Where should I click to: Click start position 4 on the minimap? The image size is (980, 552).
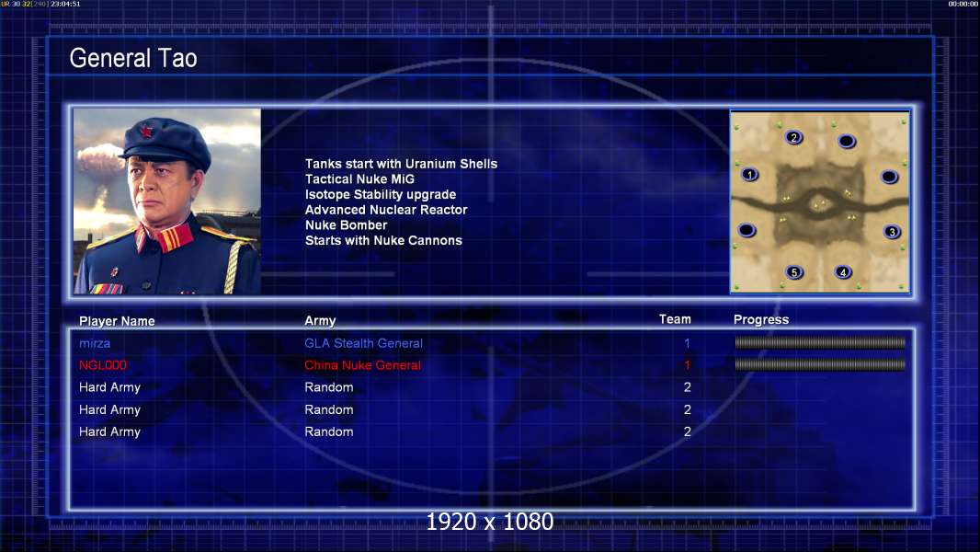(x=843, y=272)
